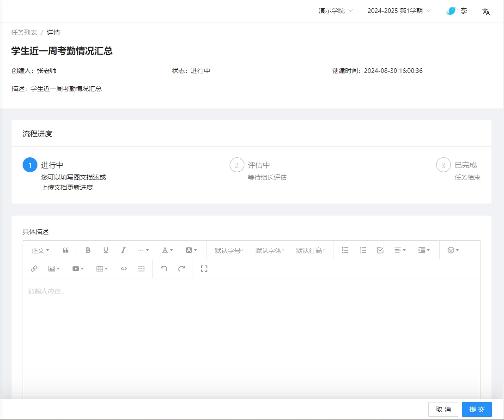Image resolution: width=504 pixels, height=420 pixels.
Task: Click the 提交 submit button
Action: pos(477,409)
